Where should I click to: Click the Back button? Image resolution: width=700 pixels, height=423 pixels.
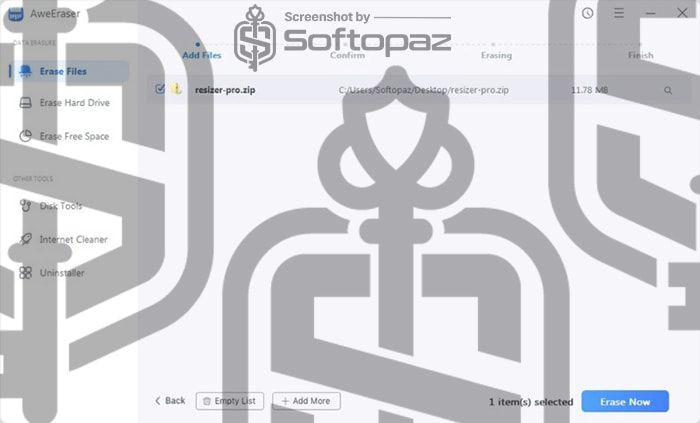click(170, 401)
